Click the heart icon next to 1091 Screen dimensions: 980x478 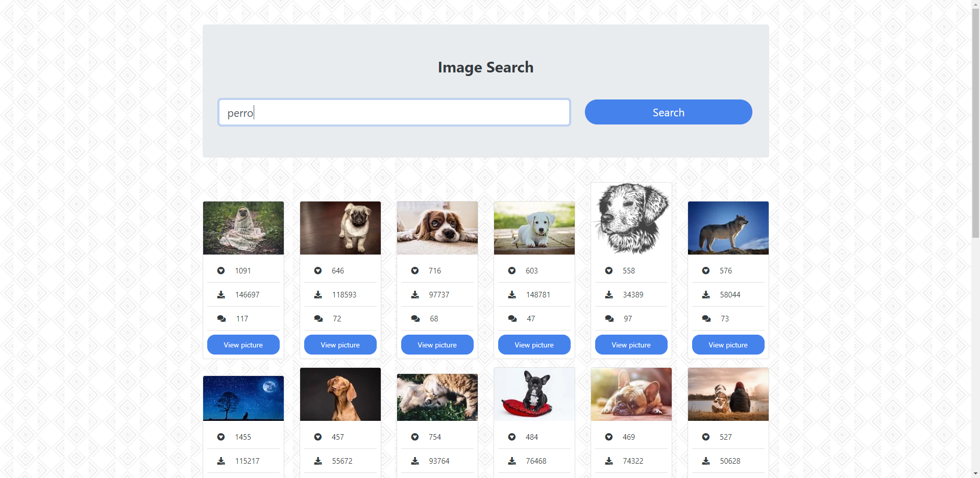(x=221, y=271)
